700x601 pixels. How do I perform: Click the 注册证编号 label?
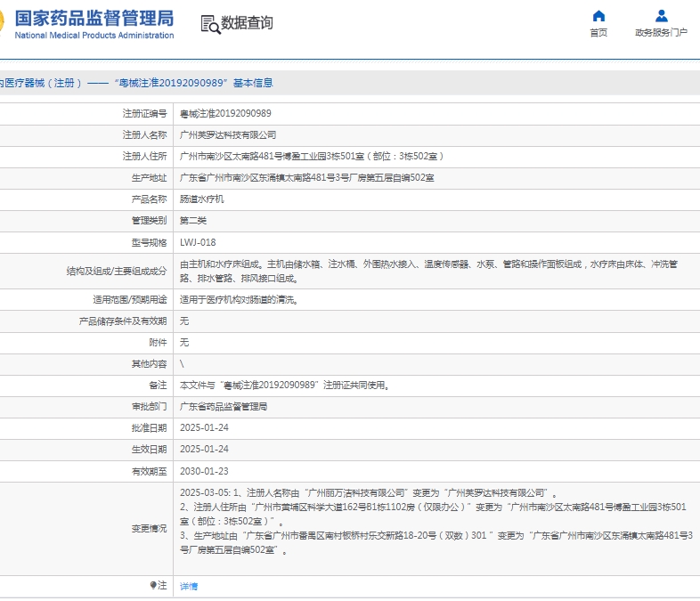click(x=144, y=114)
